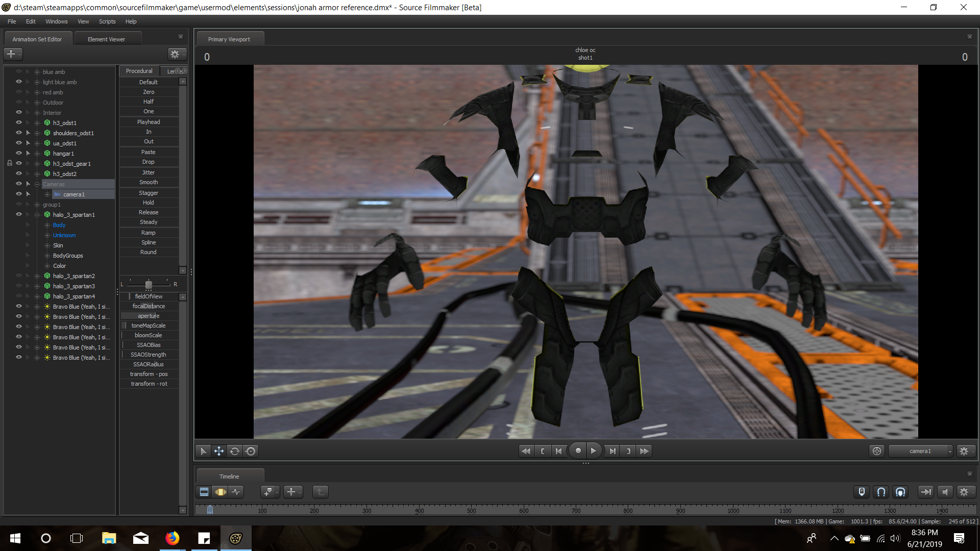Click the left-right preset balance slider

point(149,285)
